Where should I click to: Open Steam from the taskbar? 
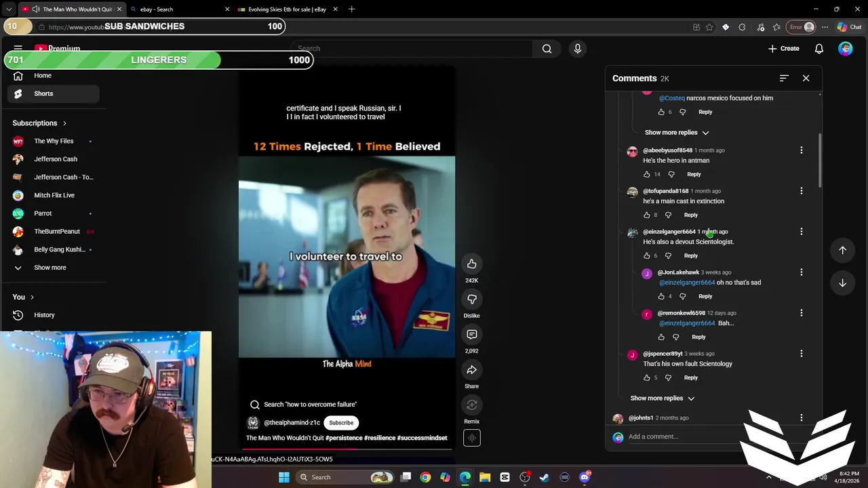click(x=545, y=477)
